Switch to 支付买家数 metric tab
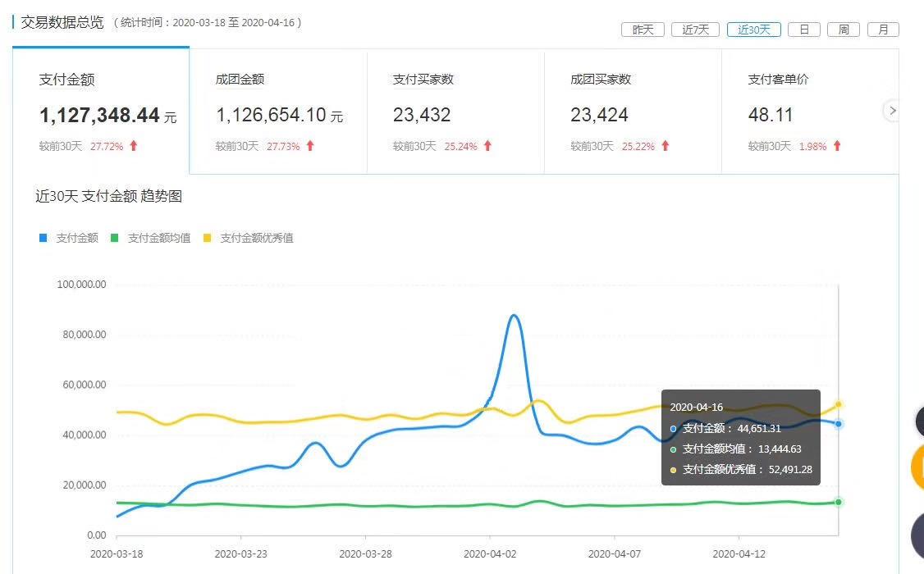924x574 pixels. point(455,112)
